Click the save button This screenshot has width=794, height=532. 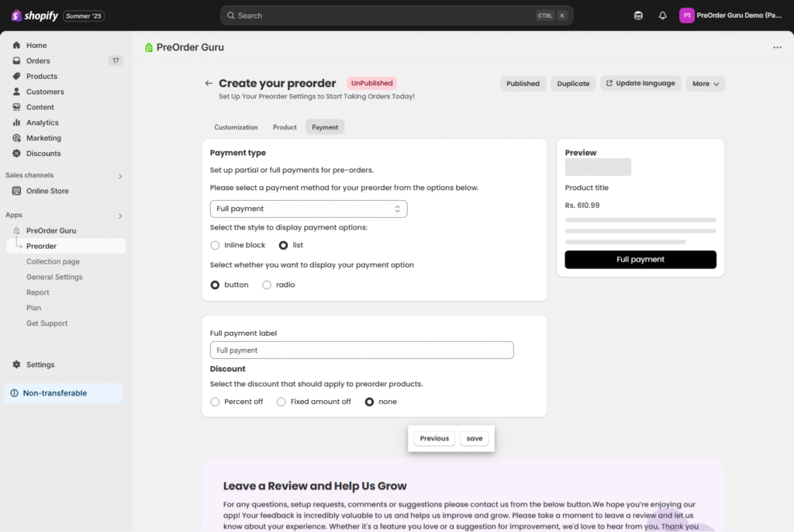[x=475, y=438]
